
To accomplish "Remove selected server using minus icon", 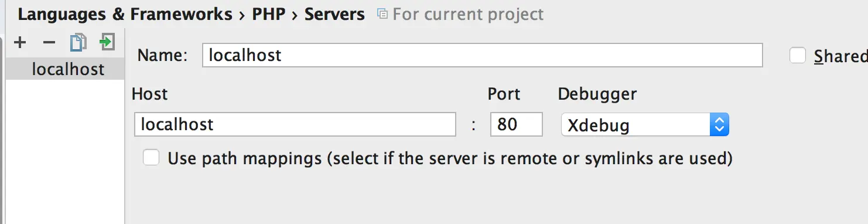I will click(49, 42).
